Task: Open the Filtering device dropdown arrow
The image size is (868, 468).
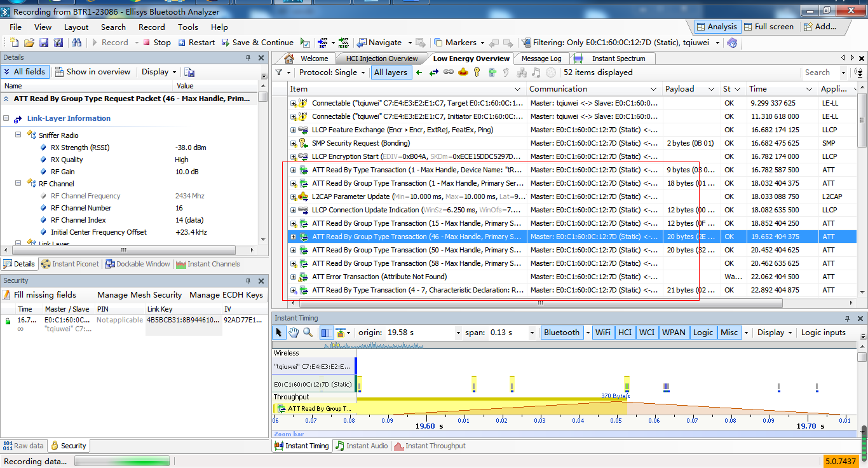Action: (x=718, y=43)
